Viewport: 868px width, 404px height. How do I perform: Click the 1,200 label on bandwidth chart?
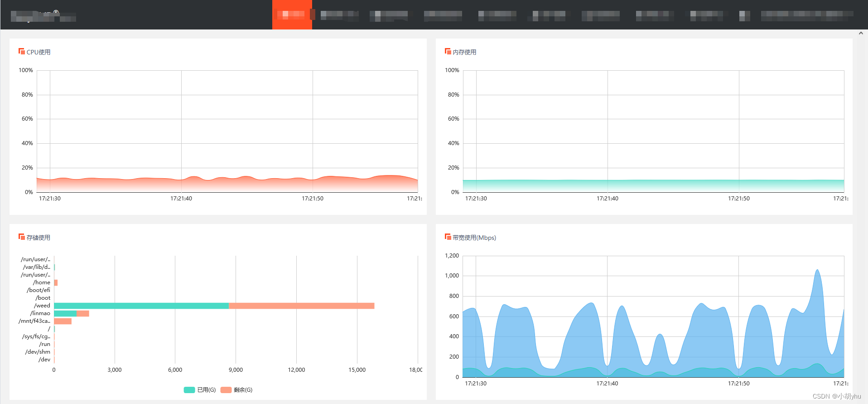point(452,256)
